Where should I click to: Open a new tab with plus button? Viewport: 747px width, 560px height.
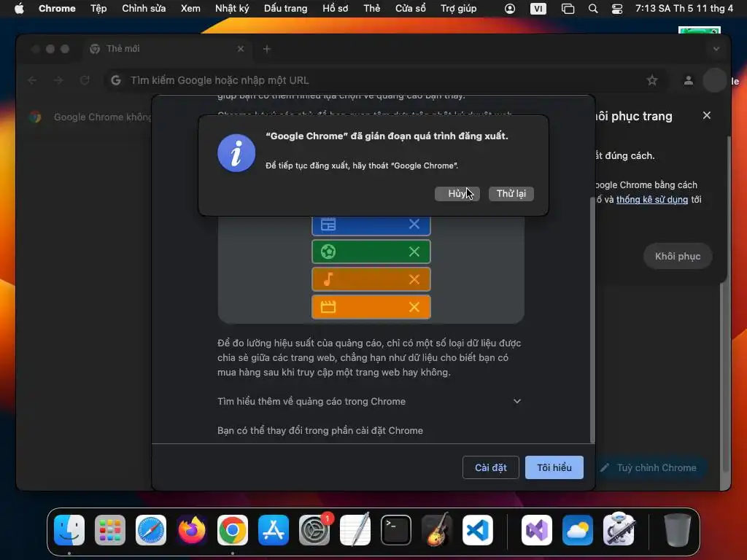(267, 49)
